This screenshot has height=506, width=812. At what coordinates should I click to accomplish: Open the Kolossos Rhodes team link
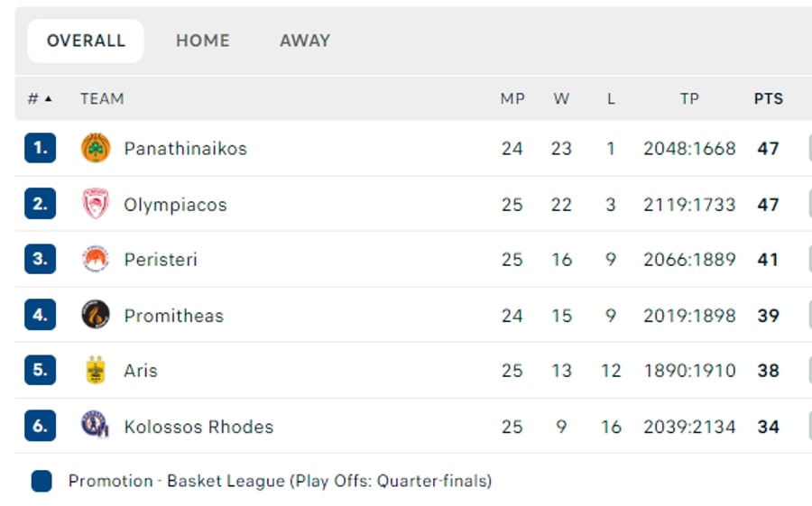[x=198, y=426]
